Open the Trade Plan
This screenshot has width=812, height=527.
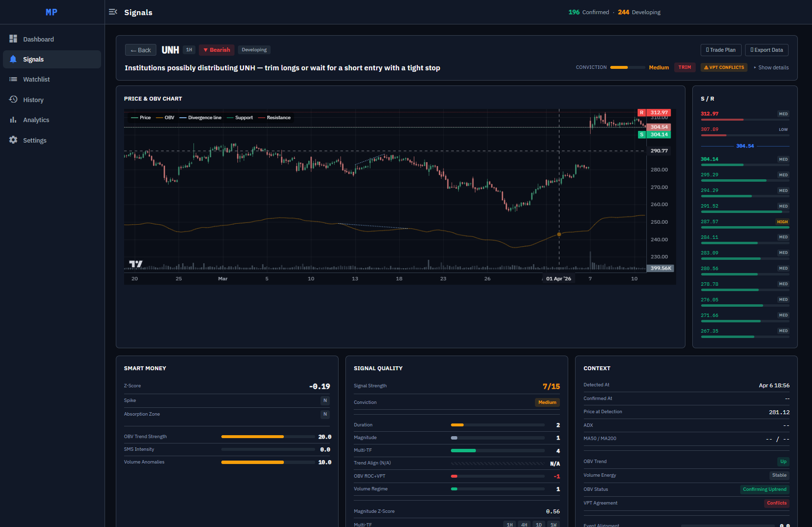click(x=721, y=50)
